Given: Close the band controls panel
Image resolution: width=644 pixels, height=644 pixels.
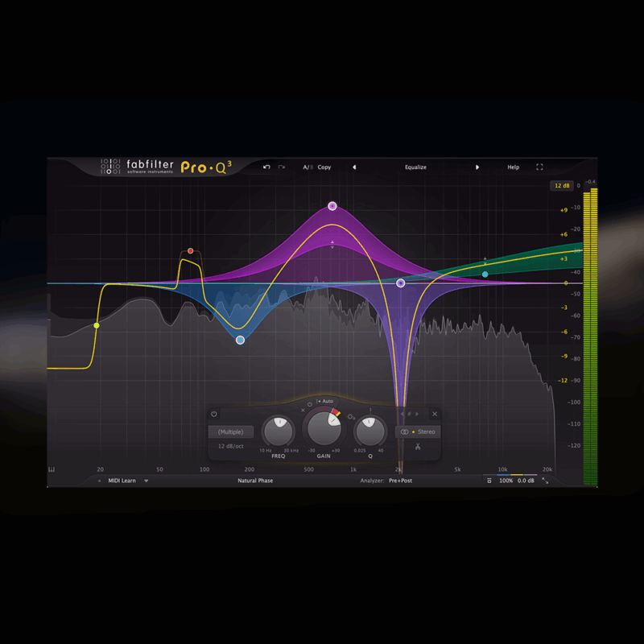Looking at the screenshot, I should [x=435, y=414].
